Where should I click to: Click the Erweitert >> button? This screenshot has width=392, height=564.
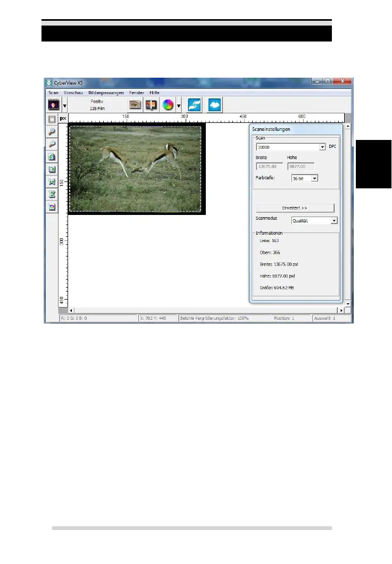point(295,208)
